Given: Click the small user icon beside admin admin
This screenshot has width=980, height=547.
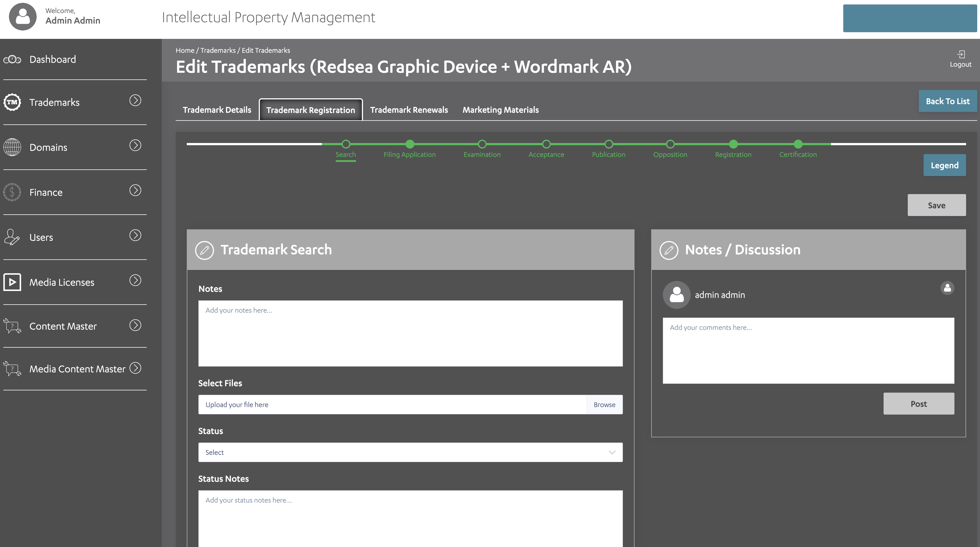Looking at the screenshot, I should coord(947,288).
